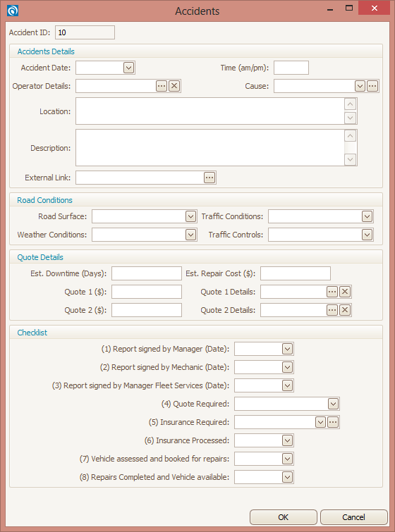Open Weather Conditions dropdown
This screenshot has height=532, width=395.
point(190,235)
